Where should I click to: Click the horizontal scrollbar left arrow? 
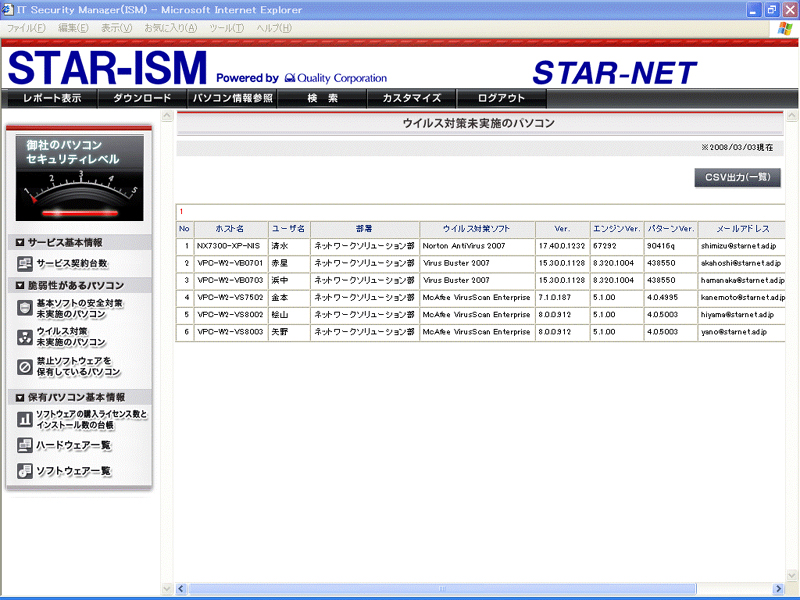pyautogui.click(x=181, y=589)
